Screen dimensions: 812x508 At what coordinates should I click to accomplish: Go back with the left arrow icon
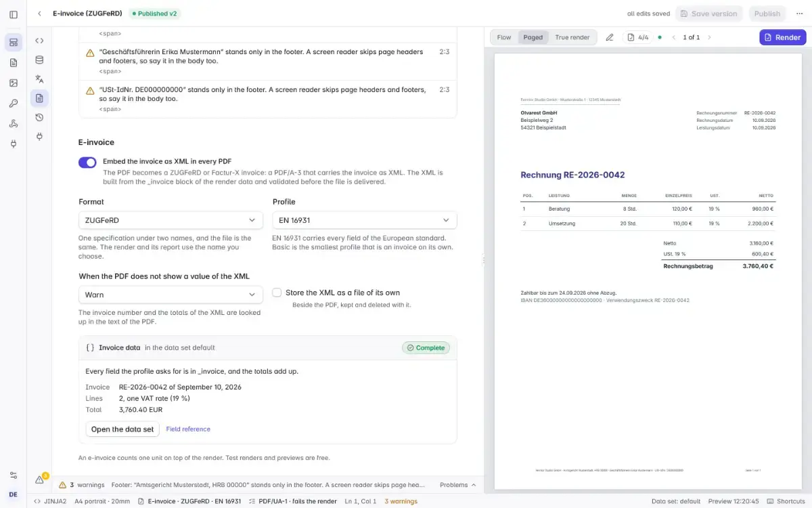pyautogui.click(x=39, y=14)
